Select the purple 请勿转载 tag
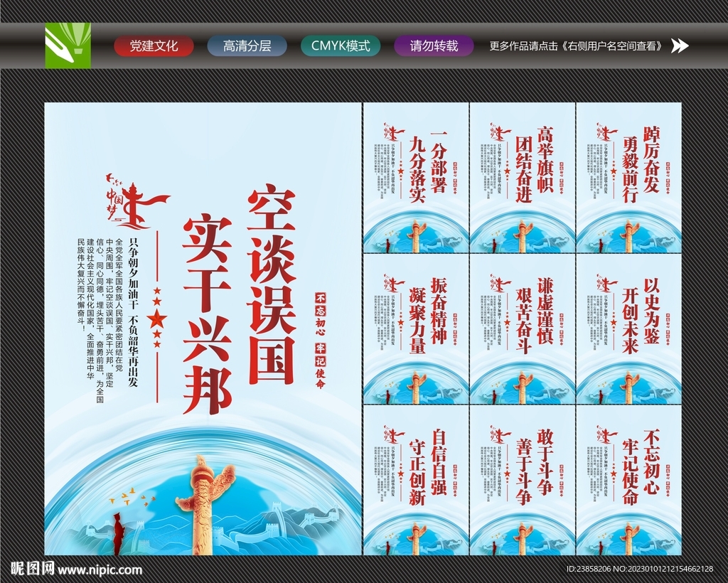728x583 pixels. point(434,46)
